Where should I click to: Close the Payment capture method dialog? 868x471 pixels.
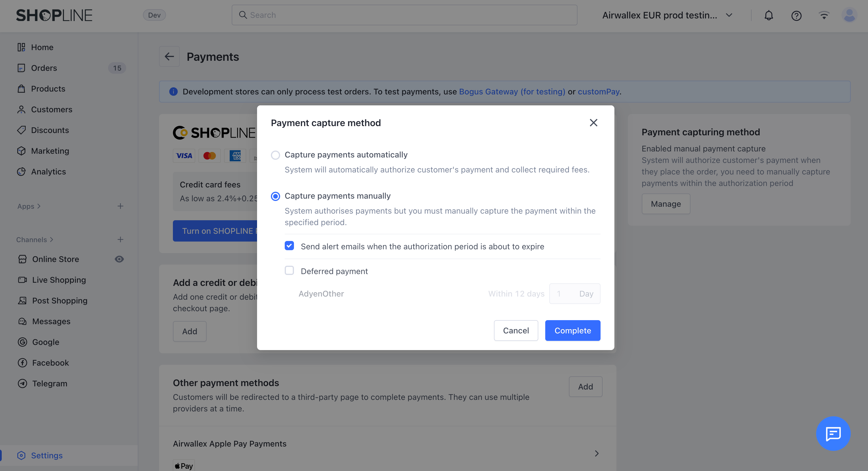click(593, 123)
